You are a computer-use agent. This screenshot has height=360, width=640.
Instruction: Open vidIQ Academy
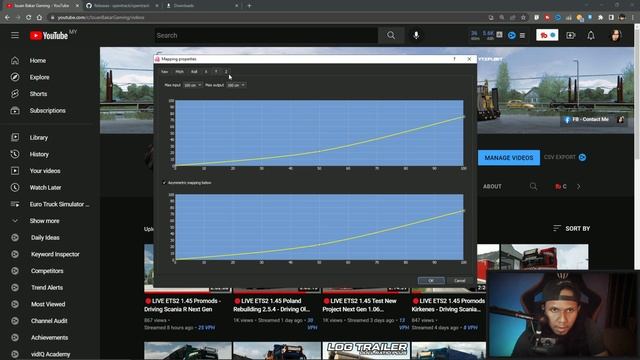pos(50,354)
